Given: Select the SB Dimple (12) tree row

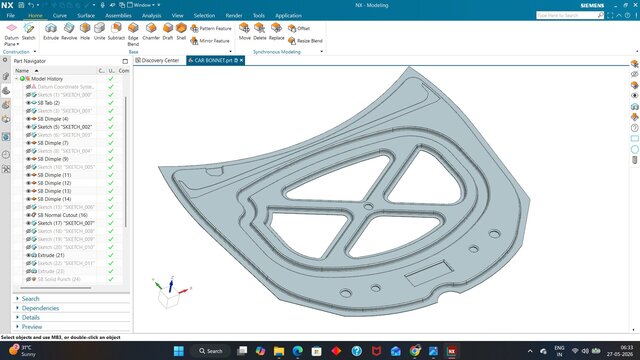Looking at the screenshot, I should (x=54, y=183).
